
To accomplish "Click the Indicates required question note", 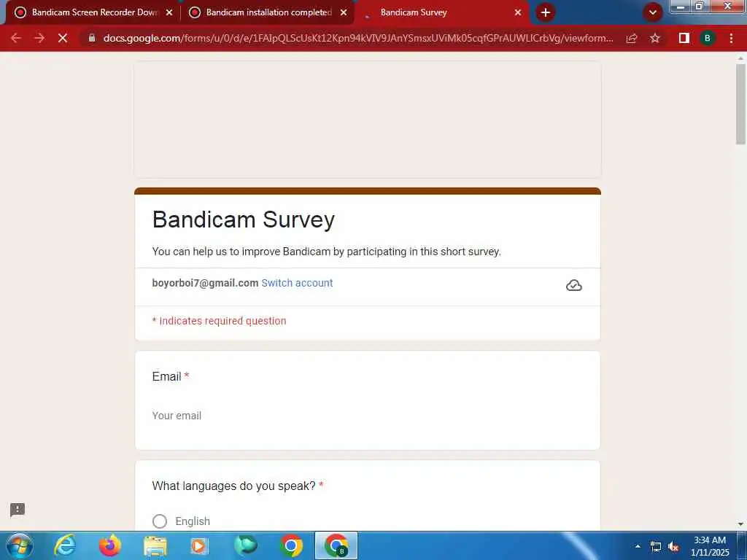I will (219, 321).
